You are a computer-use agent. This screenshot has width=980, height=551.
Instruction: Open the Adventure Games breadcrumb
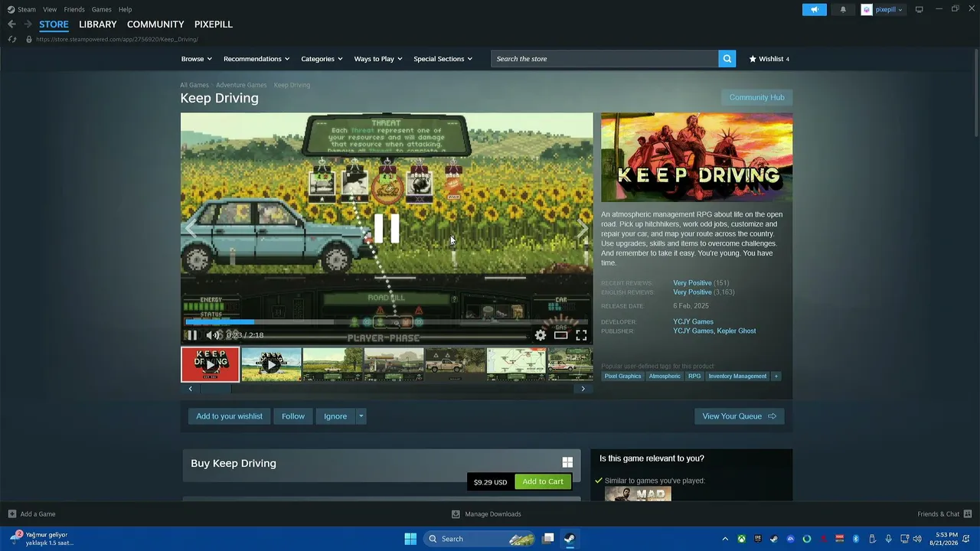pos(241,85)
